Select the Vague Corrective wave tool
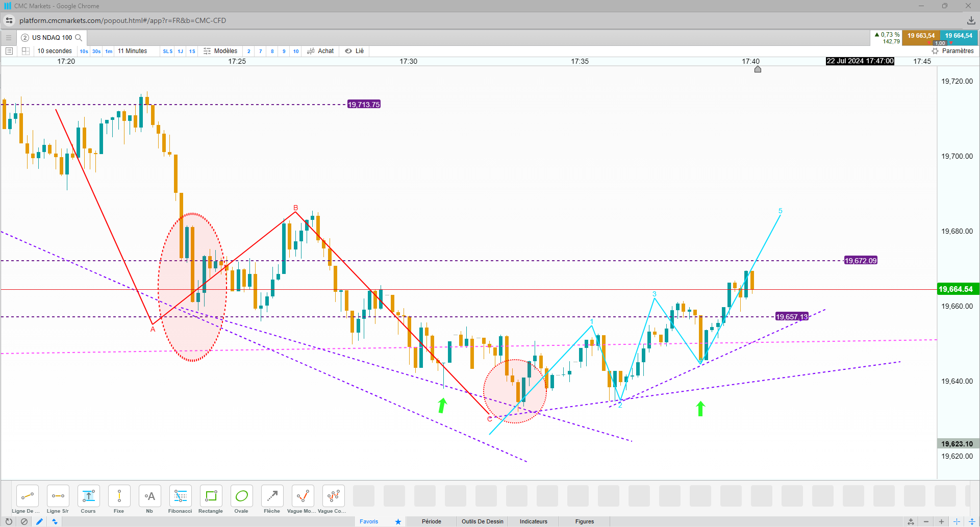Viewport: 980px width, 527px height. pyautogui.click(x=334, y=496)
